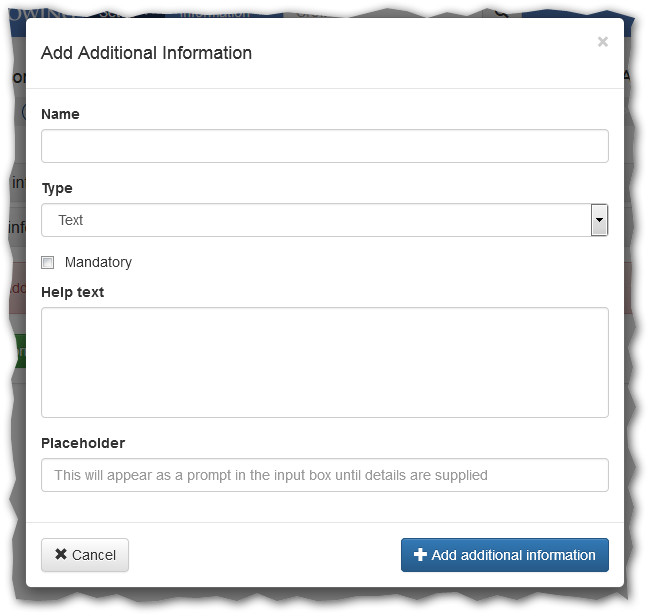Focus the Name input field

[324, 146]
